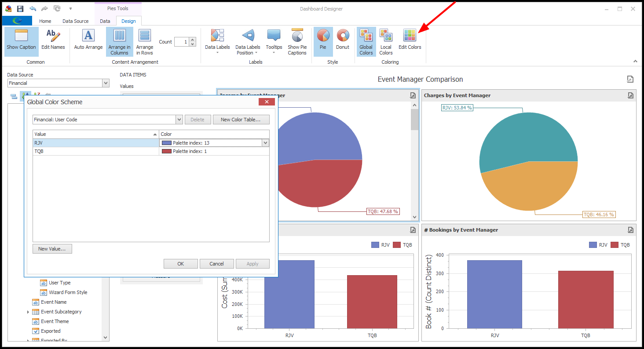Screen dimensions: 644x349
Task: Click the Save icon in quick access toolbar
Action: [x=20, y=8]
